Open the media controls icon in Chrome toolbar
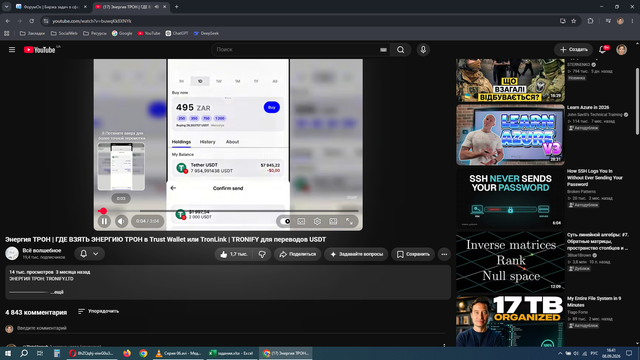The height and width of the screenshot is (360, 640). click(608, 21)
